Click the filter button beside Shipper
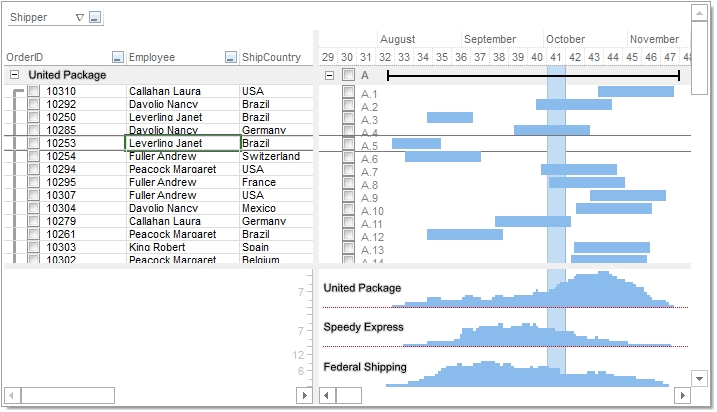The height and width of the screenshot is (412, 717). click(95, 18)
